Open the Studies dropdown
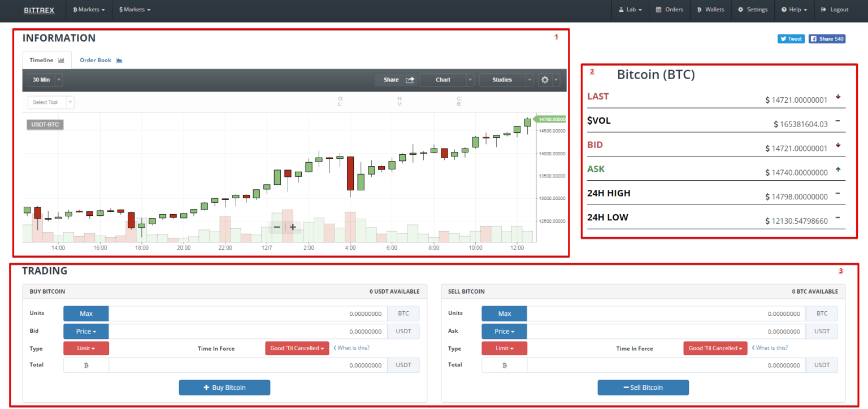The width and height of the screenshot is (868, 409). 506,80
